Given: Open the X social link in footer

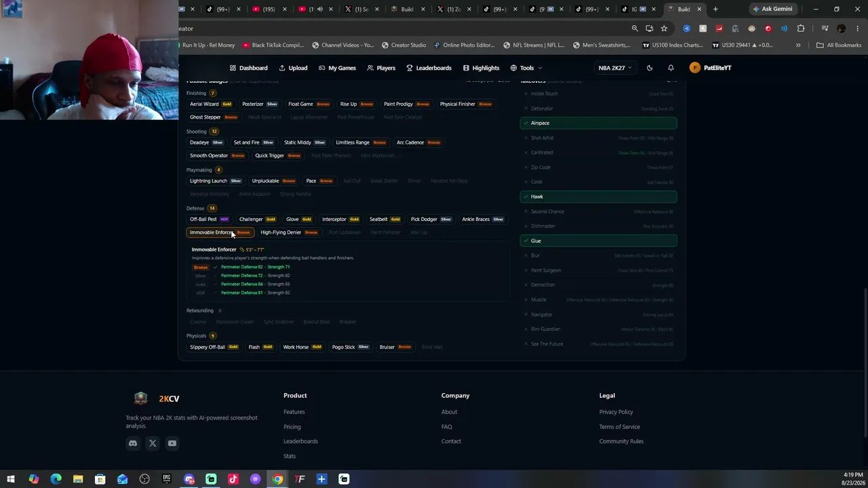Looking at the screenshot, I should (x=153, y=443).
